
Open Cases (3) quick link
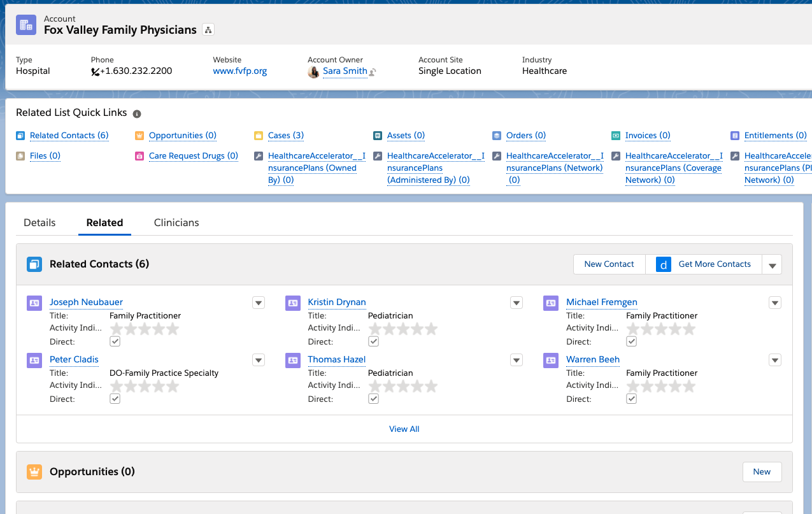point(286,136)
